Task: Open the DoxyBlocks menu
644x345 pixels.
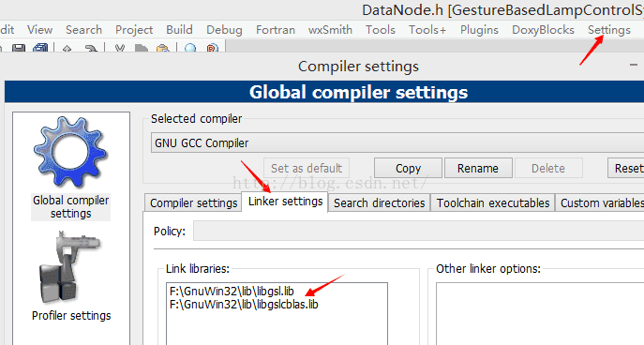Action: 543,30
